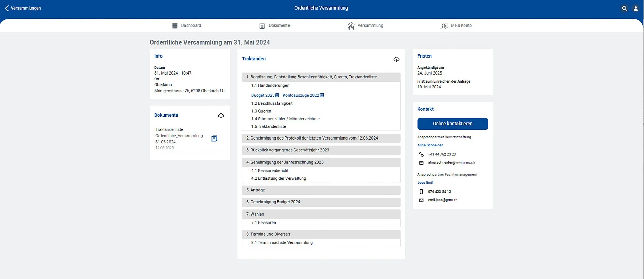Viewport: 644px width, 279px height.
Task: Click the Dokumente panel cloud download icon
Action: (x=221, y=116)
